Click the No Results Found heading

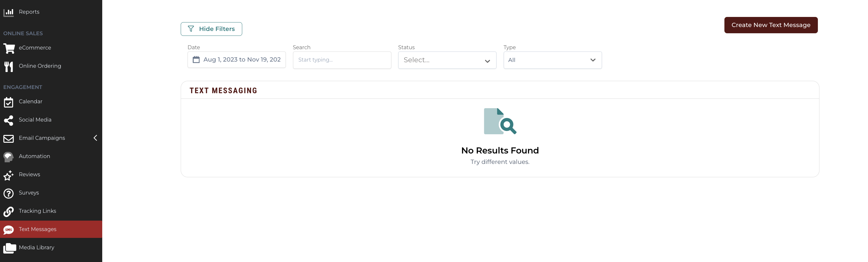tap(500, 150)
